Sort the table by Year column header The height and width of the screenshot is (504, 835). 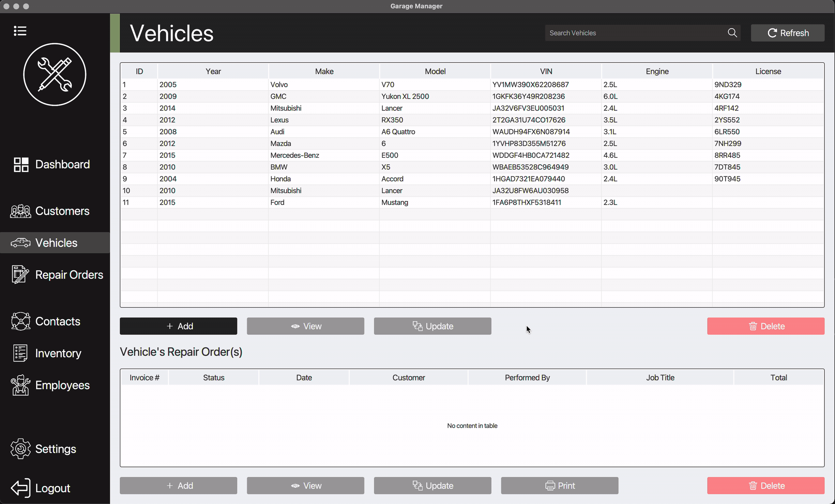pos(213,71)
